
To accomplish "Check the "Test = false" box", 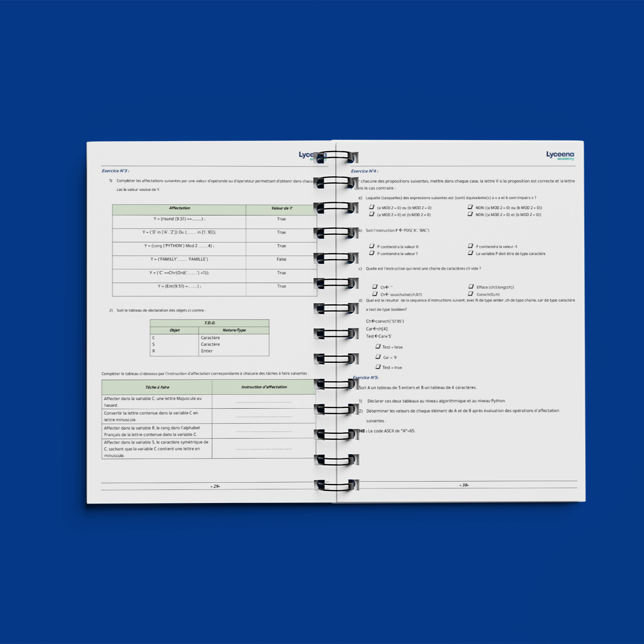I will pyautogui.click(x=378, y=346).
